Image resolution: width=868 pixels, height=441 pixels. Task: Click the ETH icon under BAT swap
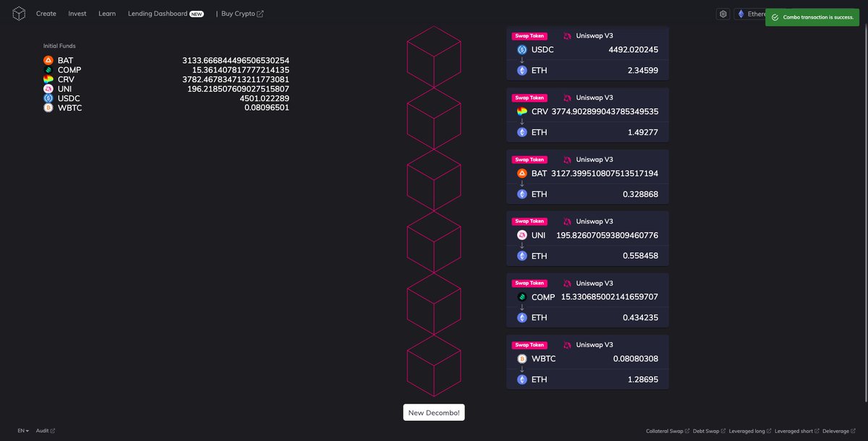click(x=522, y=194)
